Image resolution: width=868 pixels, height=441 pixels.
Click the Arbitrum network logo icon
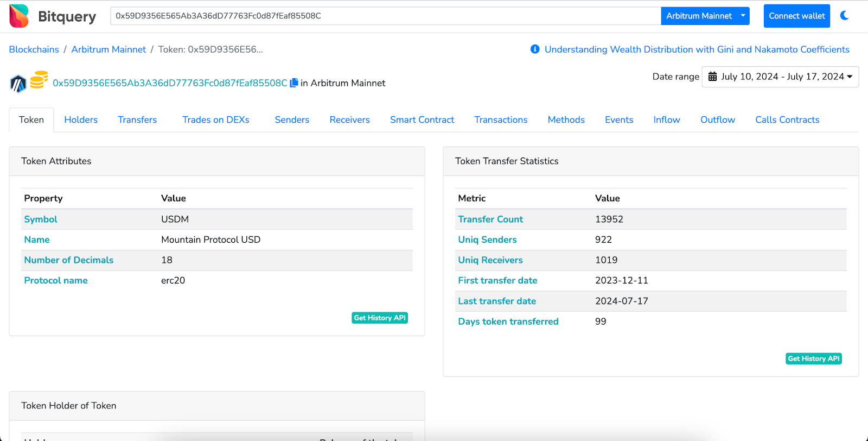(18, 84)
